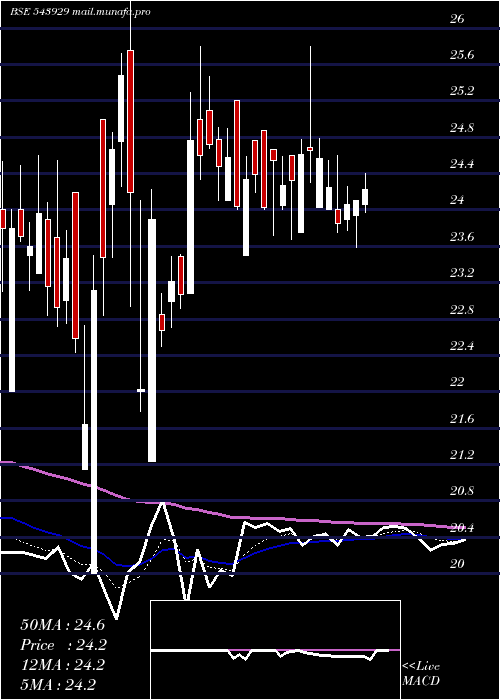Click the 25.2 price axis label
The image size is (500, 700).
coord(462,91)
